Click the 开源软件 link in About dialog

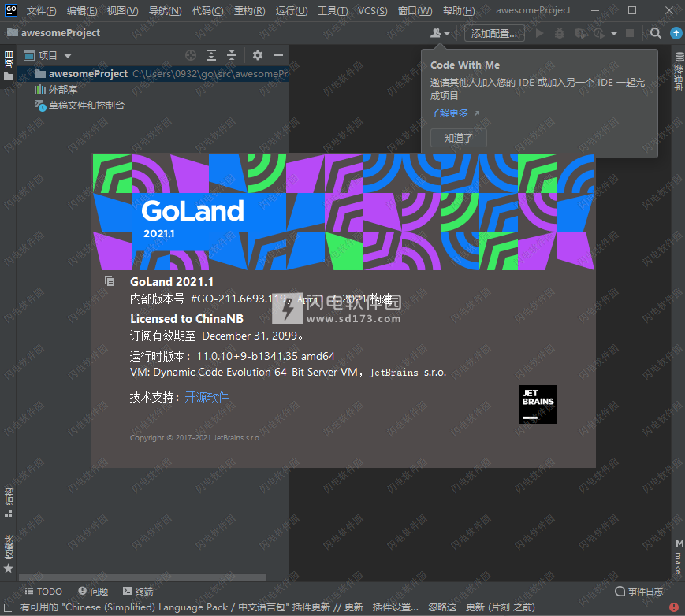click(207, 397)
